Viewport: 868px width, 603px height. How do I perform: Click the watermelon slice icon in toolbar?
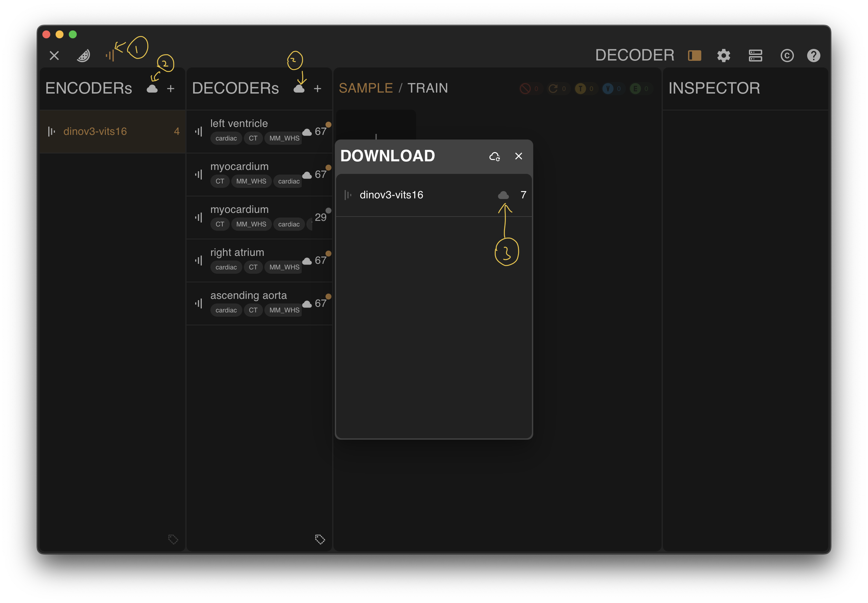click(83, 56)
